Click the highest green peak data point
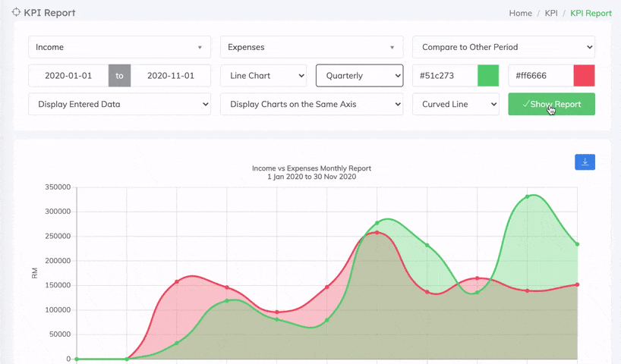Viewport: 621px width, 364px height. 528,197
